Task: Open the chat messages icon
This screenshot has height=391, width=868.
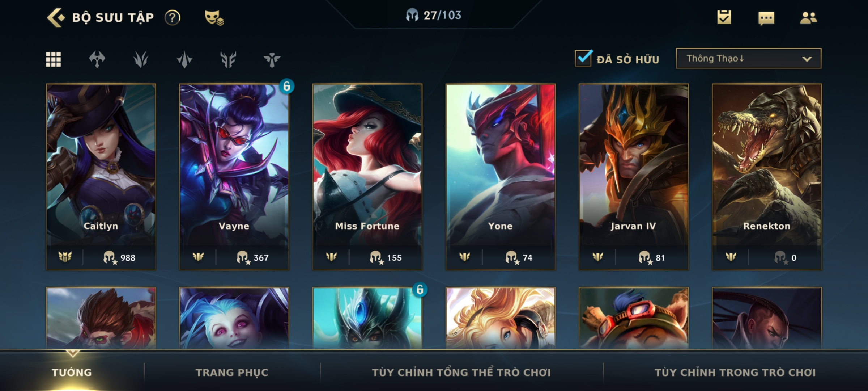Action: [x=766, y=18]
